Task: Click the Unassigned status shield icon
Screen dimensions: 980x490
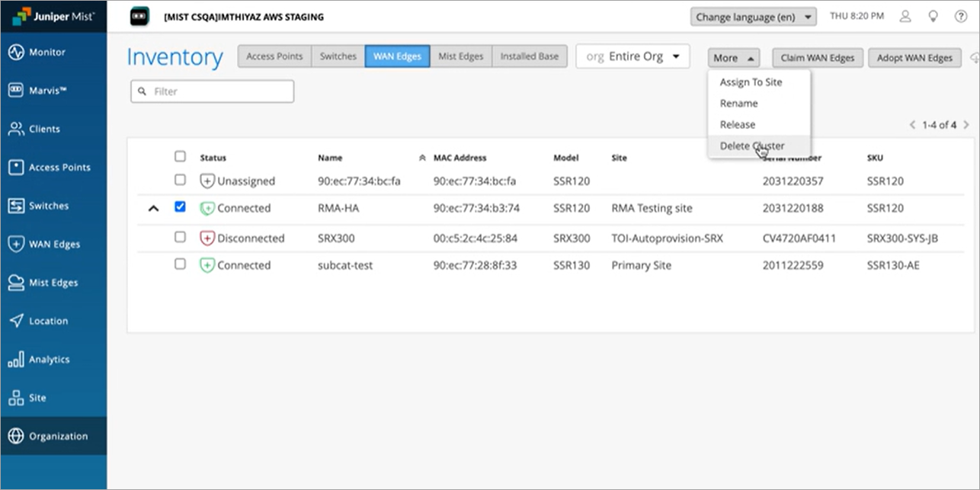Action: 207,181
